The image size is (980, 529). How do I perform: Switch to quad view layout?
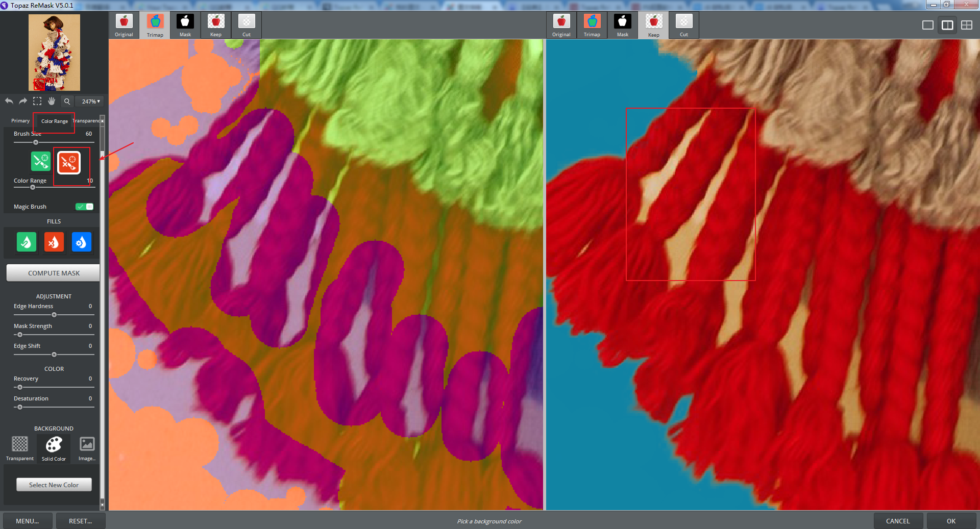pos(967,25)
